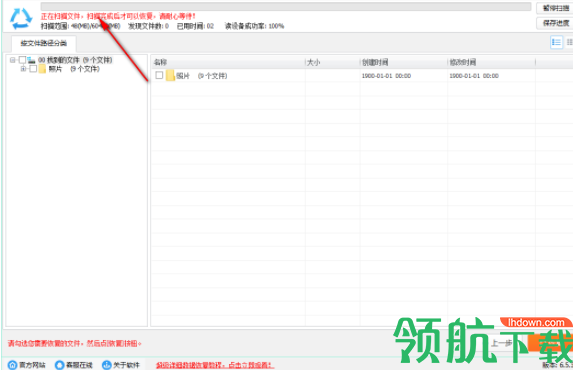
Task: Switch to list view icon
Action: pos(556,42)
